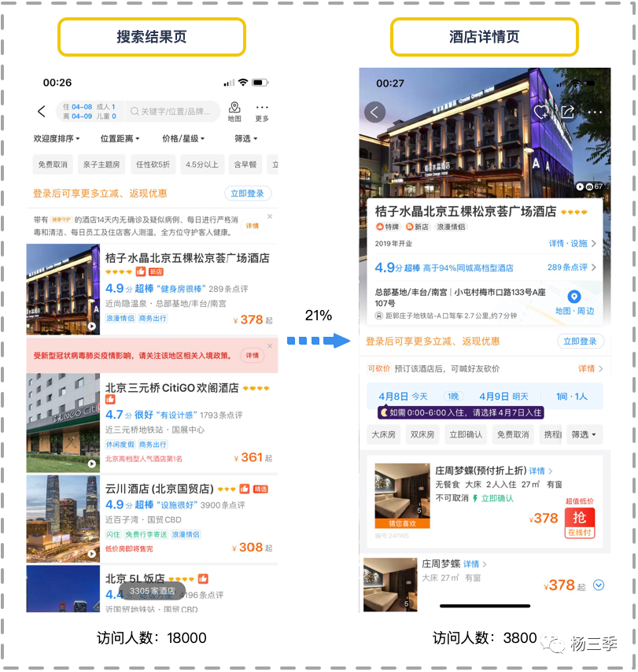This screenshot has height=672, width=638.
Task: Tap the 3305家酒店 count pill
Action: (x=152, y=591)
